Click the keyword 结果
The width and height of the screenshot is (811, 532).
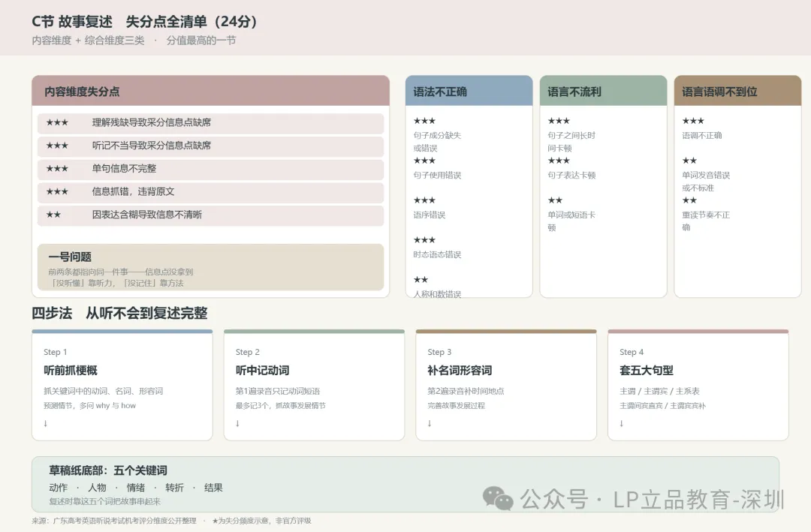[x=213, y=488]
